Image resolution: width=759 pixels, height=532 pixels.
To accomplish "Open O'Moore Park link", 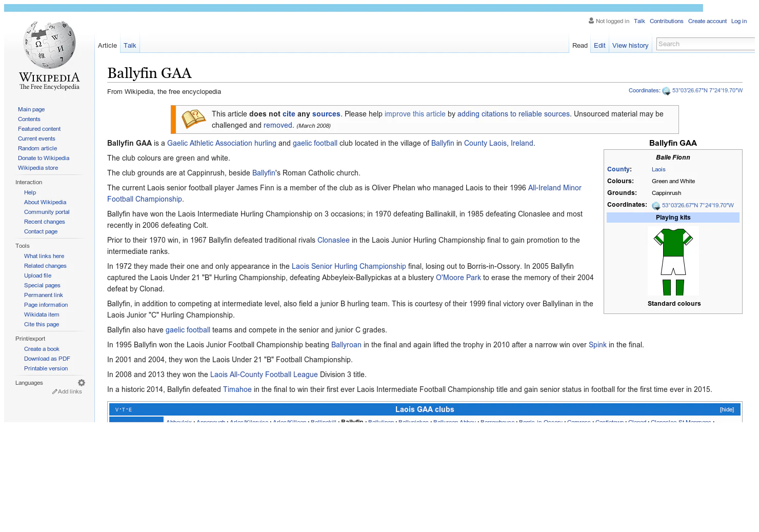I will (x=458, y=278).
